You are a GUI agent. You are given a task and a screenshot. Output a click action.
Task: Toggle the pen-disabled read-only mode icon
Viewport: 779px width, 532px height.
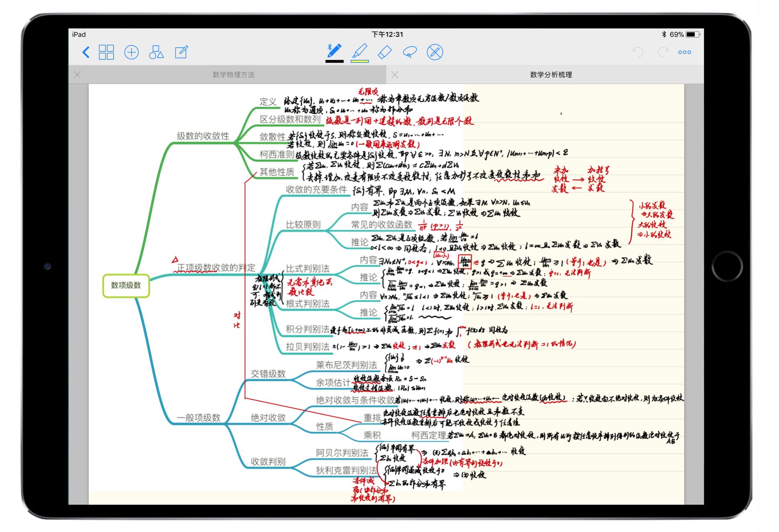pos(434,52)
